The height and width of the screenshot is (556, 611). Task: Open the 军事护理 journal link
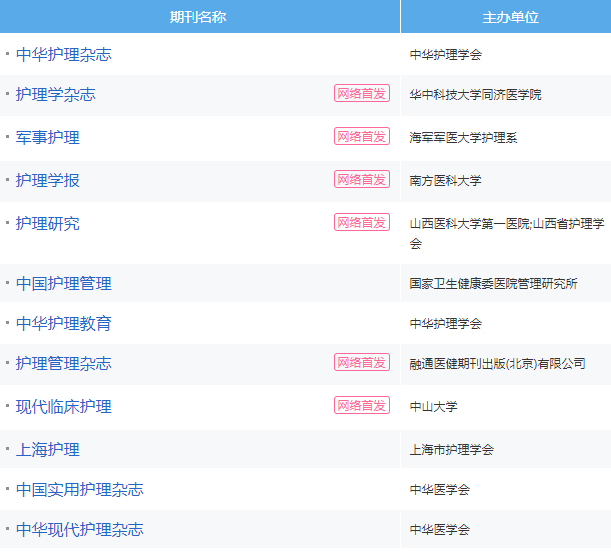point(48,138)
